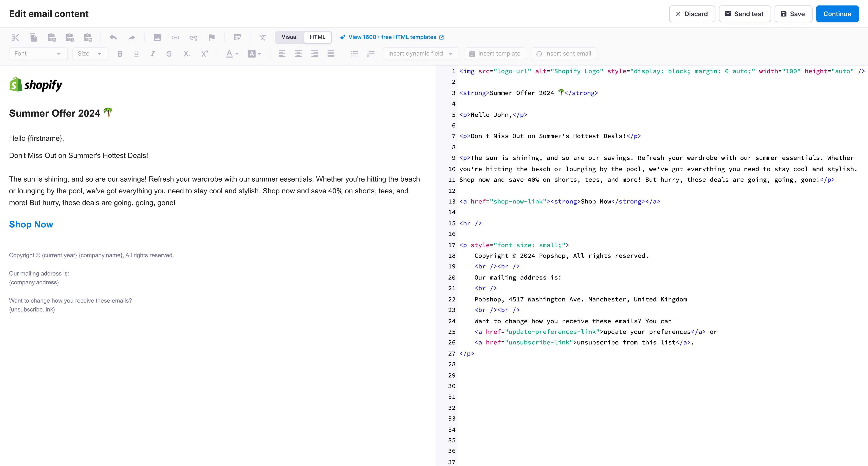Click the Shop Now link in preview
The width and height of the screenshot is (868, 466).
[x=31, y=224]
